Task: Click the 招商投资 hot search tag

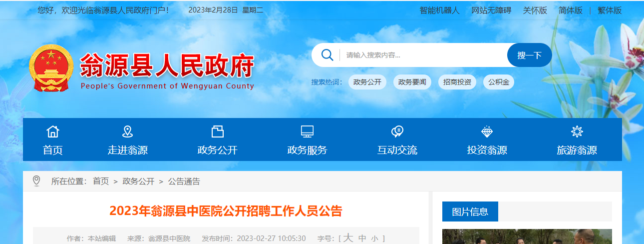Action: pyautogui.click(x=457, y=82)
